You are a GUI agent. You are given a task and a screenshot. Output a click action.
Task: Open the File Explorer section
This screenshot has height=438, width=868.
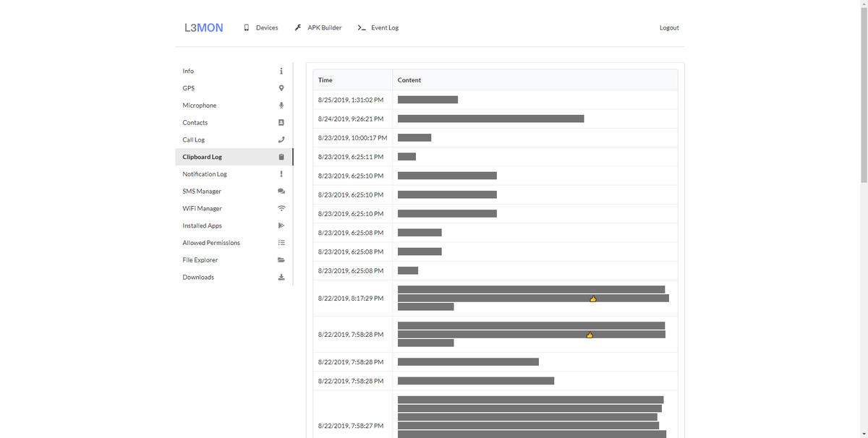pos(234,260)
